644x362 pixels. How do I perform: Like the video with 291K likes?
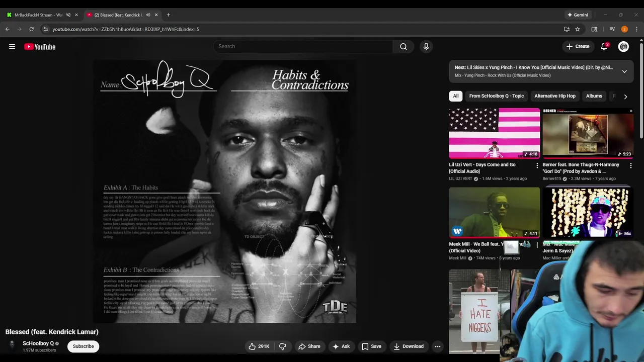(259, 346)
